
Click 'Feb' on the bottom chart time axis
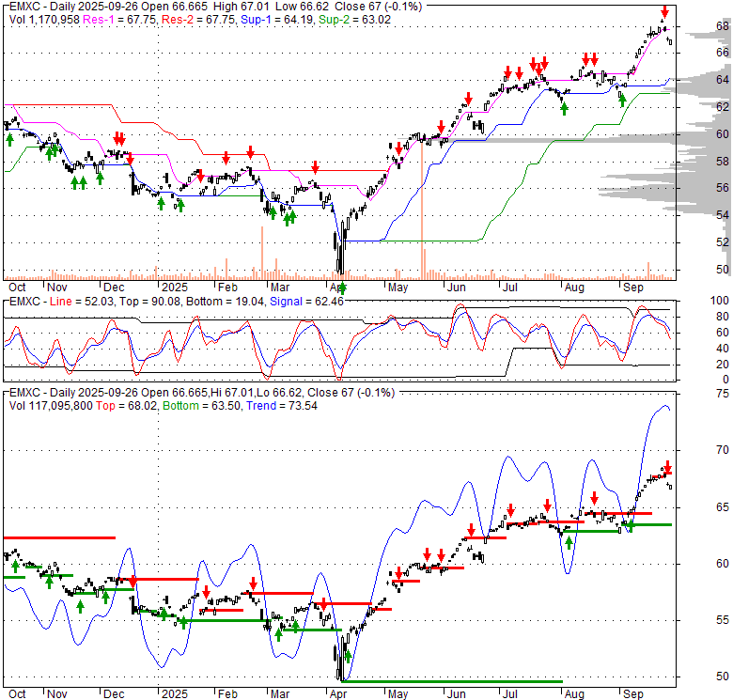tap(227, 694)
